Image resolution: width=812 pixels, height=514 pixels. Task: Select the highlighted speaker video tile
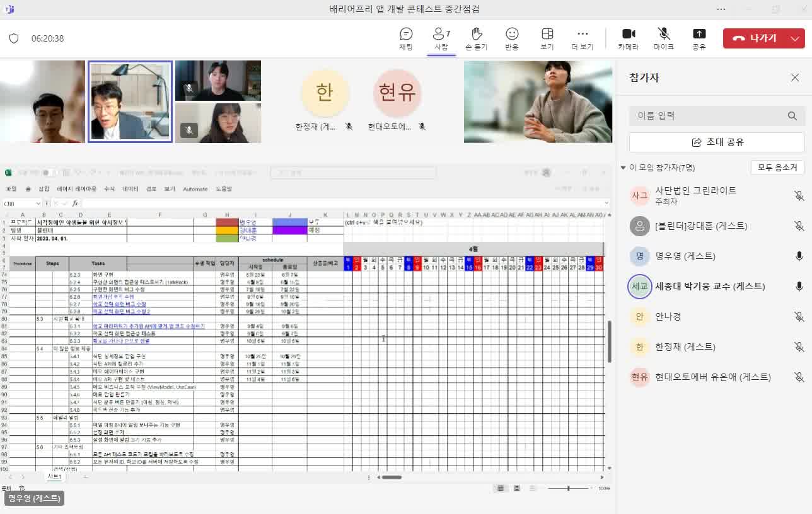(130, 102)
